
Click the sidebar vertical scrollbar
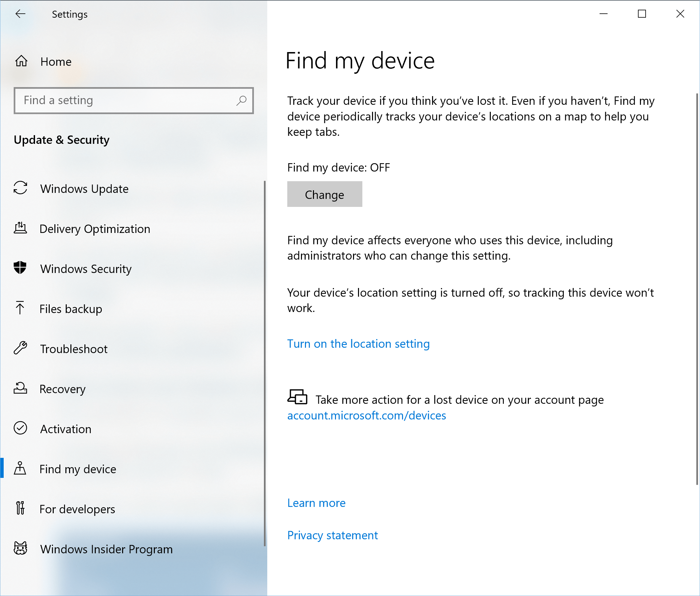coord(265,363)
